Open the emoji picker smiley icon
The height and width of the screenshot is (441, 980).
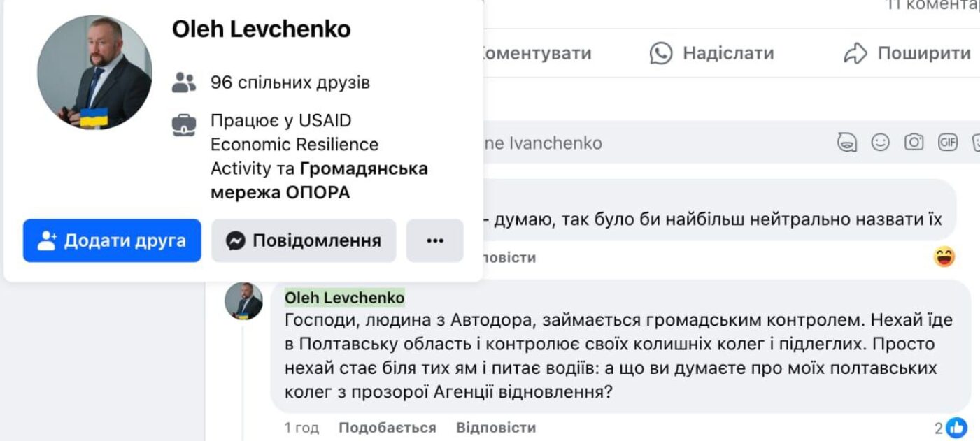(881, 143)
